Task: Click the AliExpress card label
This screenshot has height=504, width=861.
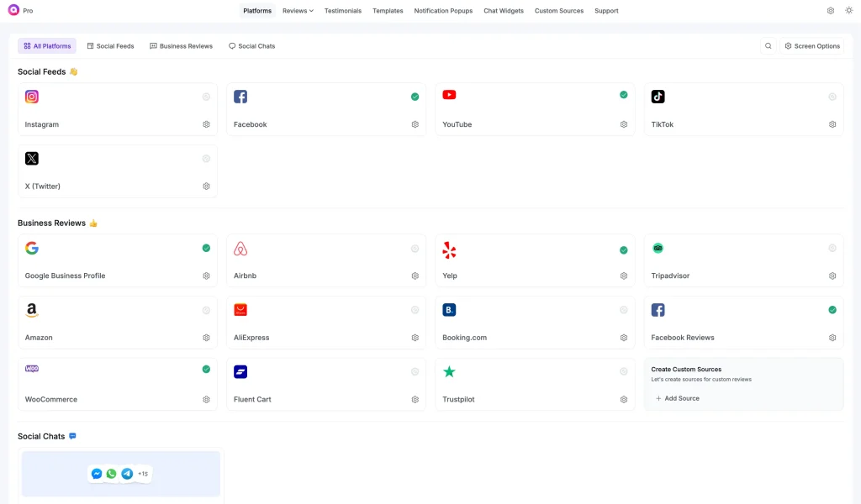Action: 251,338
